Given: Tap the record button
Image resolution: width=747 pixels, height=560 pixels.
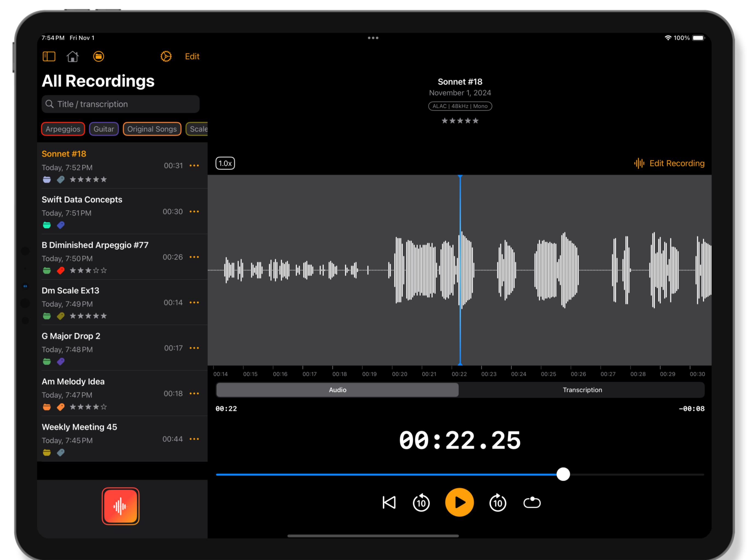Looking at the screenshot, I should pyautogui.click(x=120, y=506).
